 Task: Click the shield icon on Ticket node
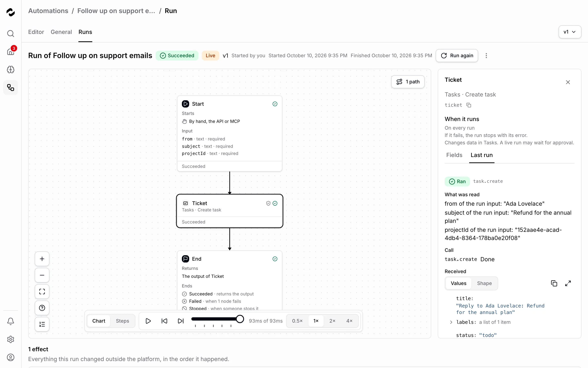coord(268,203)
